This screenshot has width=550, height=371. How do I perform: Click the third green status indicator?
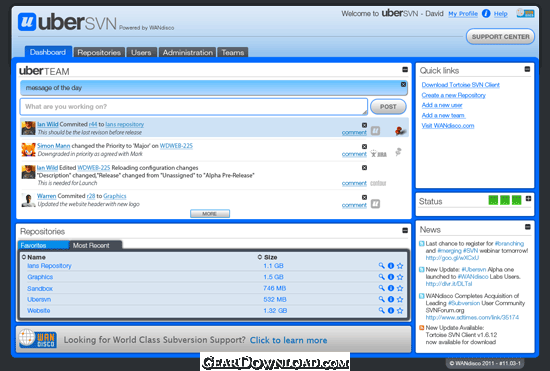pyautogui.click(x=516, y=200)
